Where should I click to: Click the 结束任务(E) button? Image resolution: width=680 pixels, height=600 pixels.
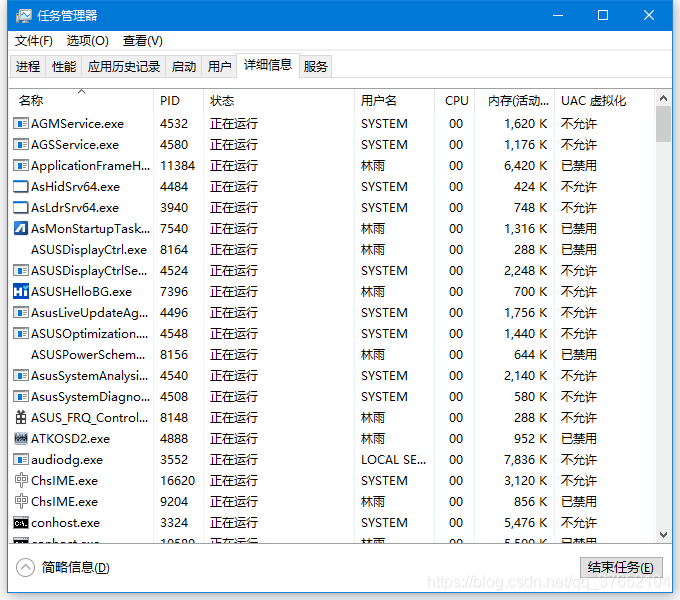click(621, 567)
